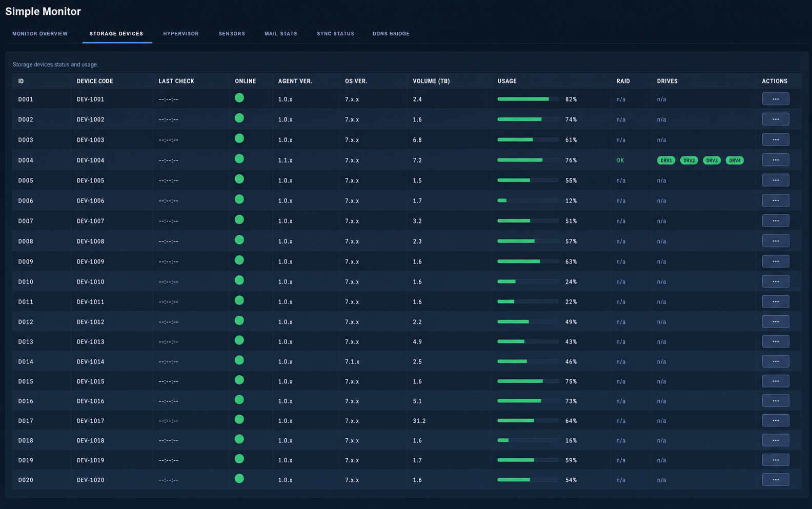The image size is (812, 509).
Task: Click the Agent Ver. column header
Action: (x=295, y=81)
